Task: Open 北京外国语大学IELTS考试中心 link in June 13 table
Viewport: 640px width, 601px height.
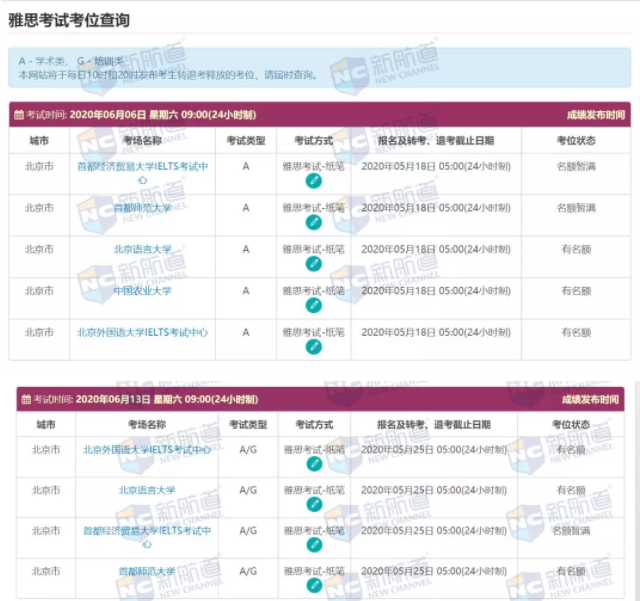Action: pos(147,450)
